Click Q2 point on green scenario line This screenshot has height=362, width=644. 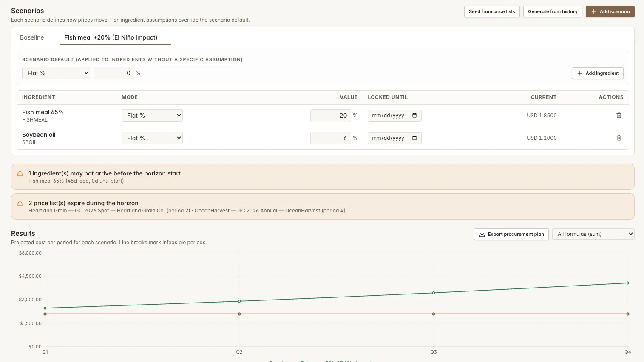(239, 301)
